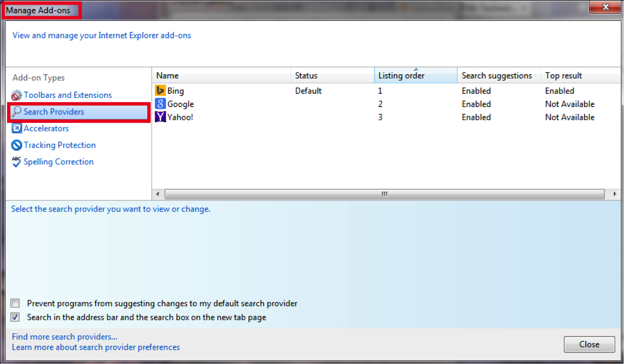624x364 pixels.
Task: Sort by the Name column header
Action: (x=221, y=76)
